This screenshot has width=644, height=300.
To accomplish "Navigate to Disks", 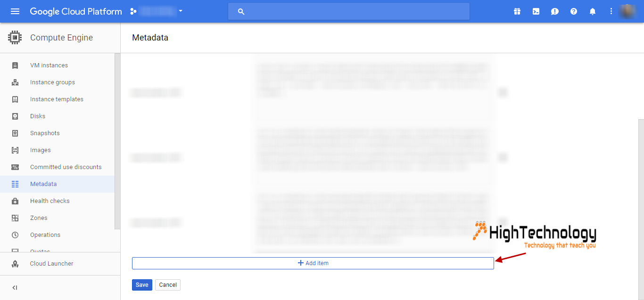I will click(38, 116).
